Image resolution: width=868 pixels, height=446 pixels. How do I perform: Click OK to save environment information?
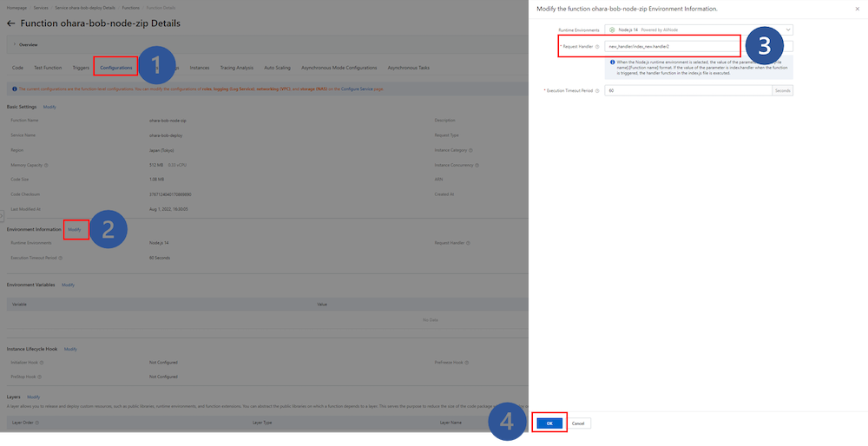[x=549, y=423]
